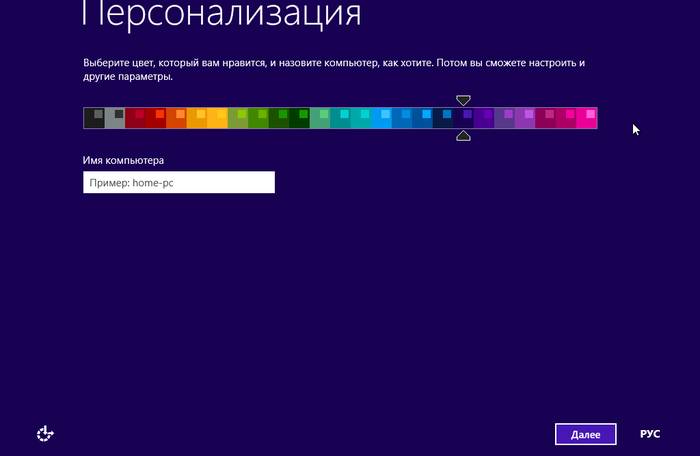Click the lower triangle marker below color strip
Screen dimensions: 700x456
point(463,136)
